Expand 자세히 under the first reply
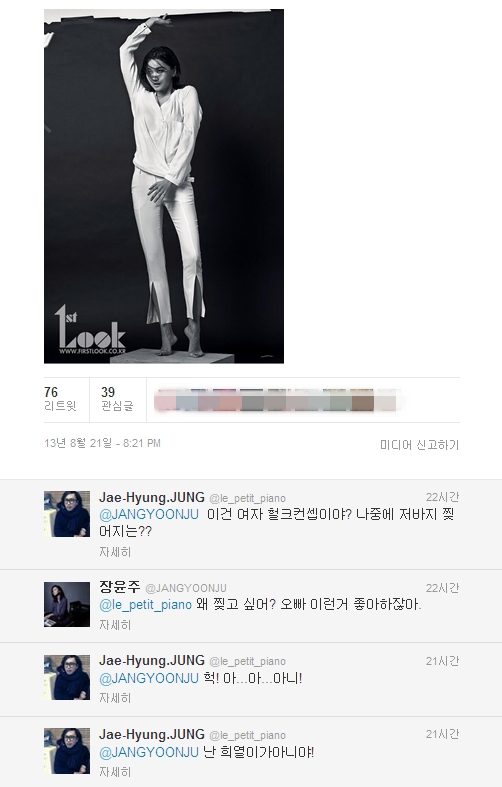The width and height of the screenshot is (502, 787). click(x=115, y=552)
